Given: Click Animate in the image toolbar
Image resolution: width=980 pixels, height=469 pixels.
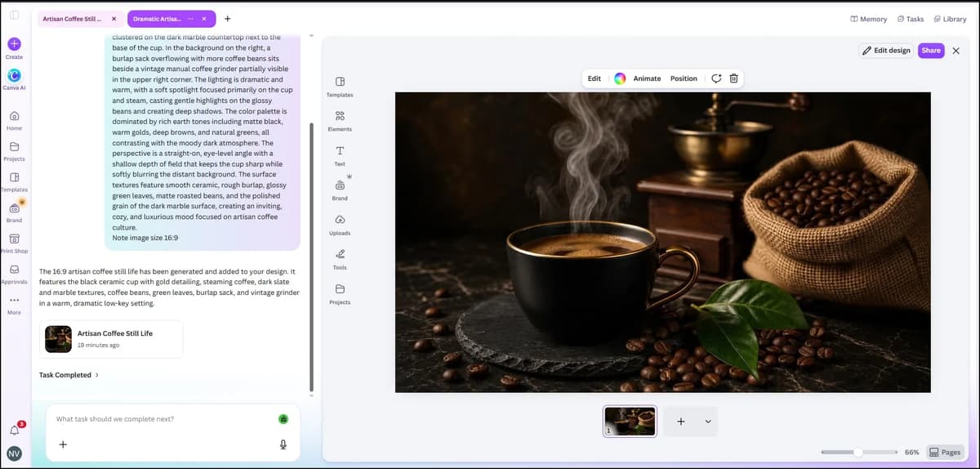Looking at the screenshot, I should click(647, 78).
